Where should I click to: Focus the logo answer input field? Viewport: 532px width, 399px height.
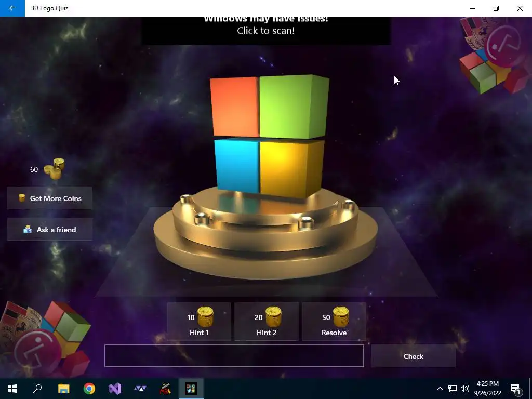pos(234,356)
